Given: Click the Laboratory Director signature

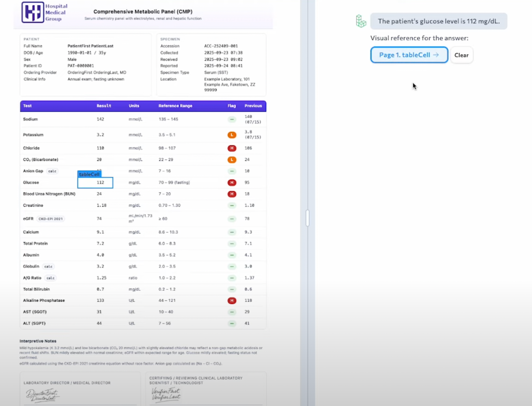Looking at the screenshot, I should click(x=43, y=395).
